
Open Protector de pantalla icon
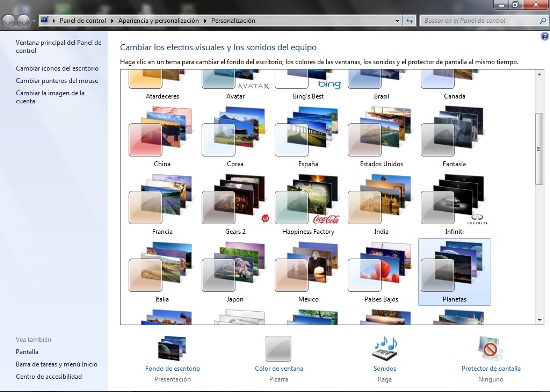tap(491, 348)
